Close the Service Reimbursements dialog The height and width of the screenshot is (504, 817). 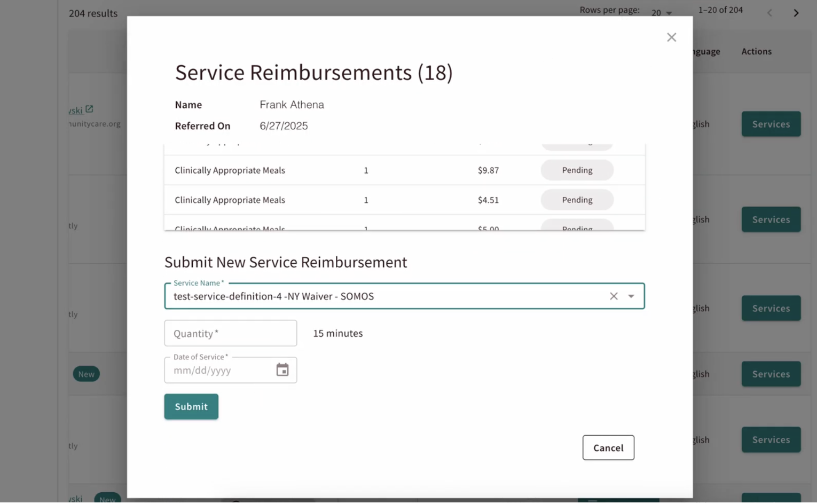(x=671, y=37)
